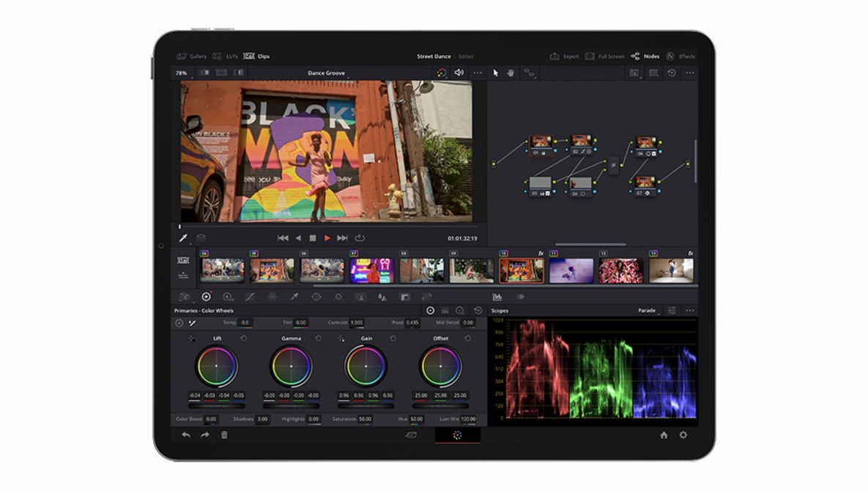Open the Color Wheels palette icon

coord(206,297)
